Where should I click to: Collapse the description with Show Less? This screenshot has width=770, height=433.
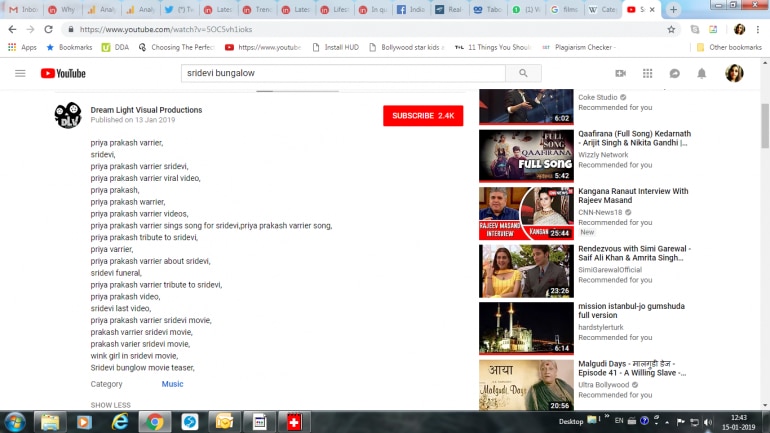(x=110, y=405)
